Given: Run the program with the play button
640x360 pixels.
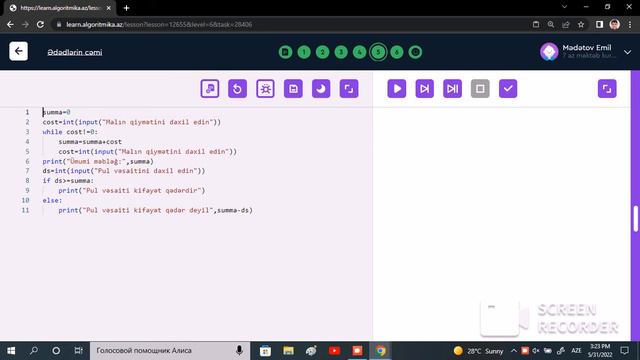Looking at the screenshot, I should coord(397,89).
